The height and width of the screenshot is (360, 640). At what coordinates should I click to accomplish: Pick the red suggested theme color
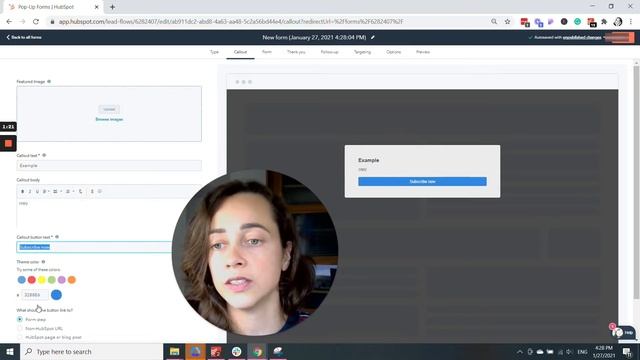[31, 280]
